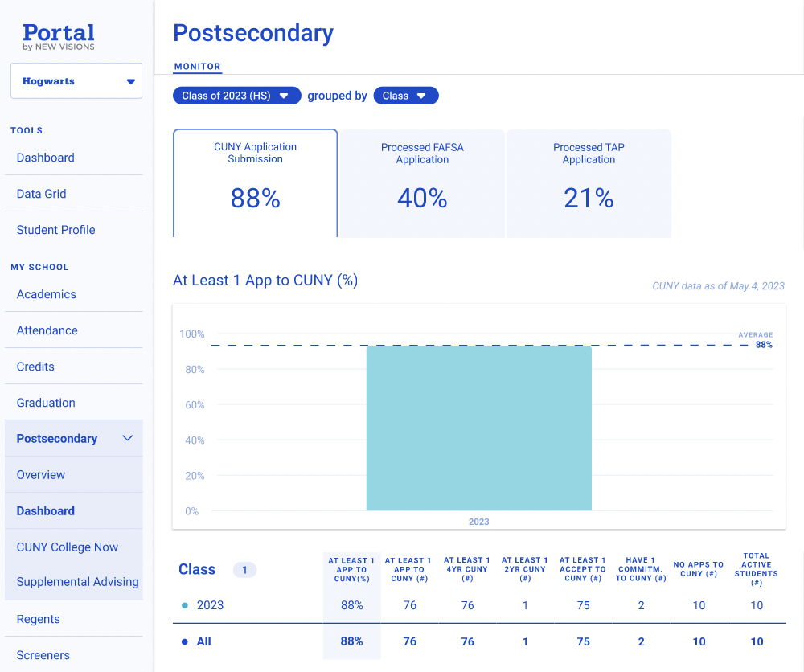
Task: Sort by At Least 1 App to CUNY(%) column
Action: 351,569
